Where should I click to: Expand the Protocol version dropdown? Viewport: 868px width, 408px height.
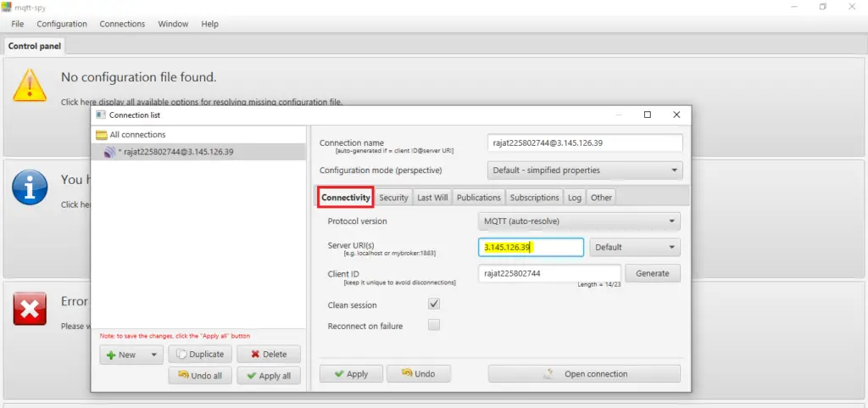point(578,221)
